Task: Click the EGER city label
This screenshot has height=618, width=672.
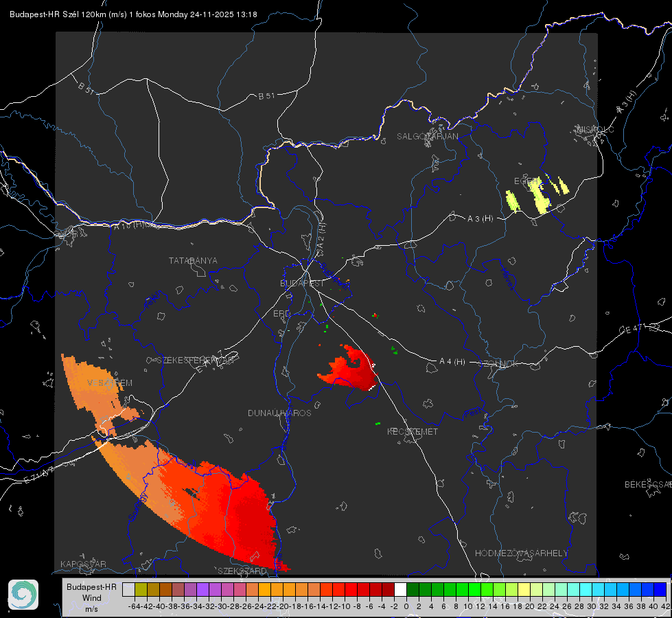Action: pos(526,181)
